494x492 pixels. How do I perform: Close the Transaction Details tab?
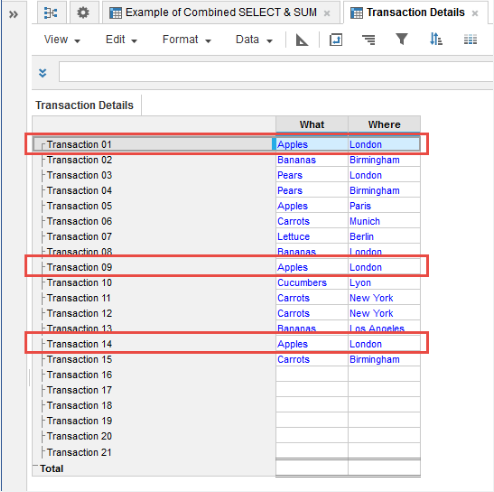pos(475,13)
